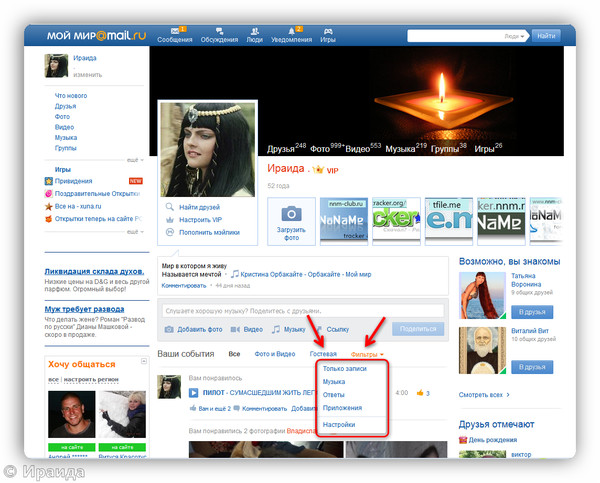This screenshot has width=600, height=483.
Task: Click the VIP crown icon next to Ираида
Action: pyautogui.click(x=318, y=169)
